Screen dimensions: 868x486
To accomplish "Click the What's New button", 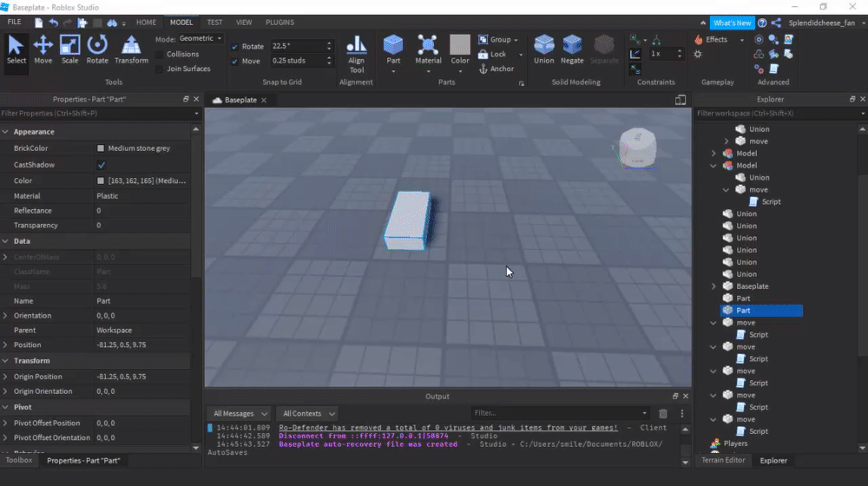I will click(731, 23).
